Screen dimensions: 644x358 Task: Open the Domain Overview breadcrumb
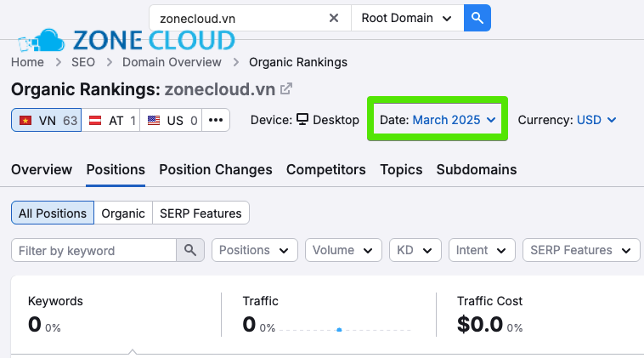[172, 62]
